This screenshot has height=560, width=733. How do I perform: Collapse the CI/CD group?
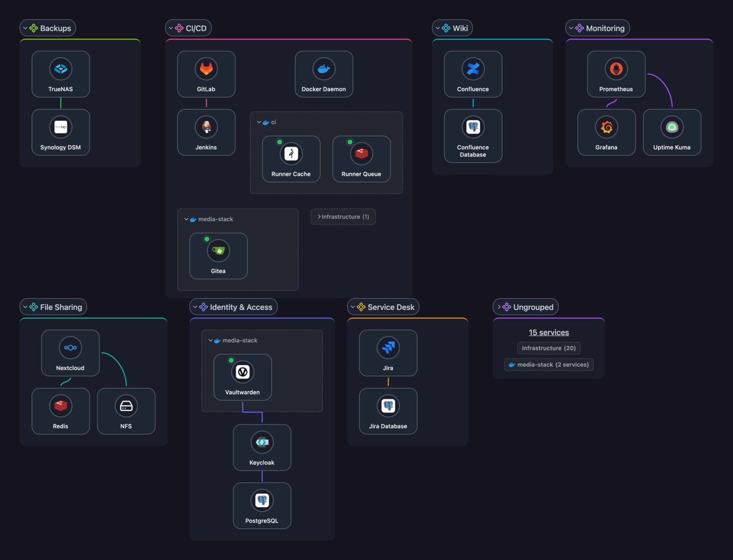[x=171, y=28]
